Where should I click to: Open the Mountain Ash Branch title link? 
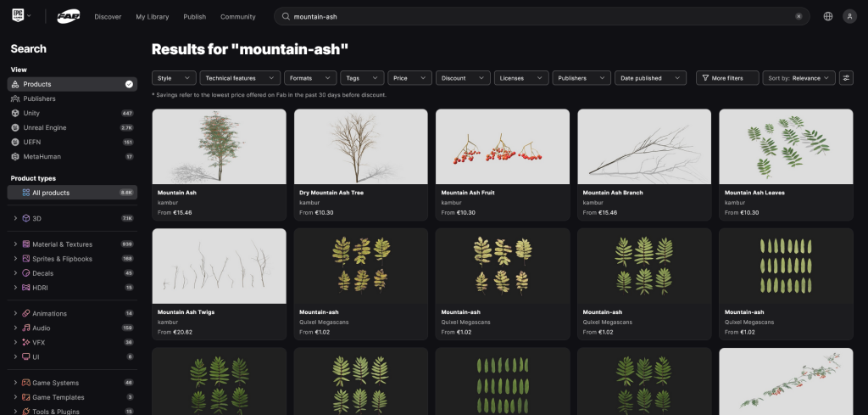[613, 193]
